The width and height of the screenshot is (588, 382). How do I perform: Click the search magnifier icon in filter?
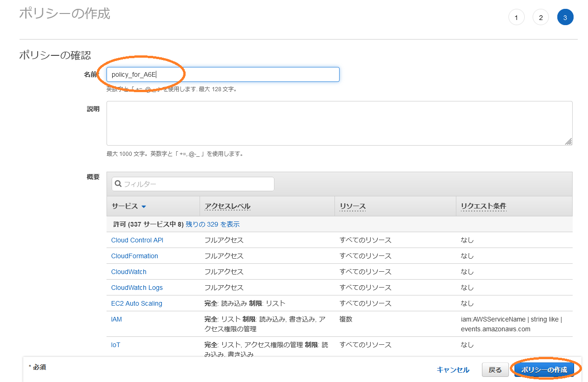118,184
